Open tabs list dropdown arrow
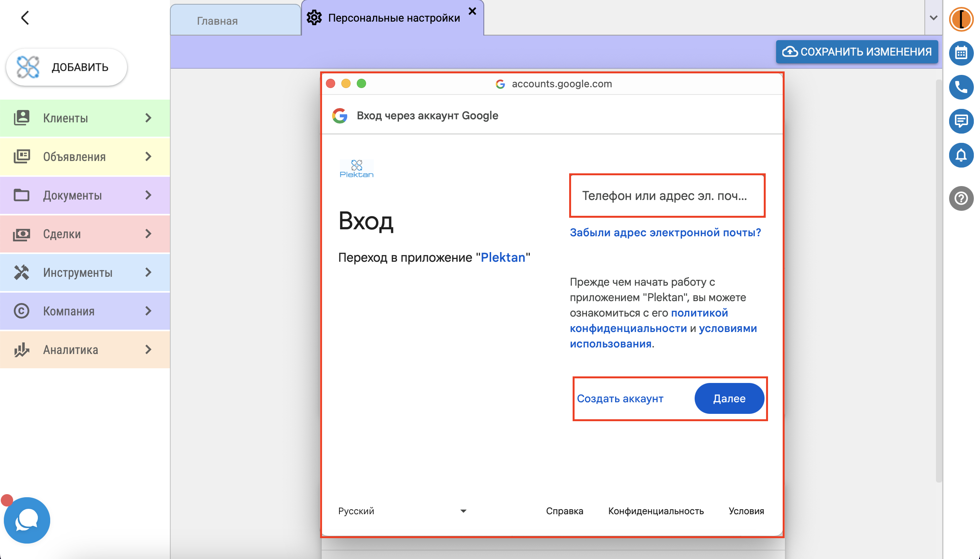980x559 pixels. 933,18
